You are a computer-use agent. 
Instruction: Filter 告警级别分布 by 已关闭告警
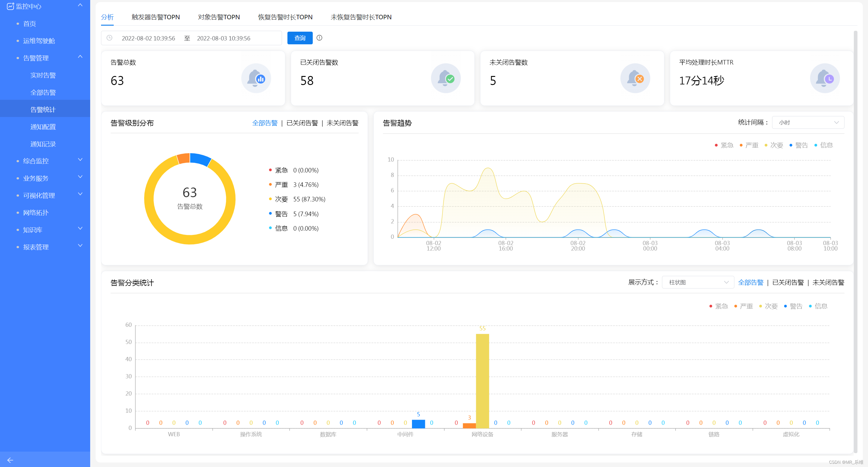[302, 123]
